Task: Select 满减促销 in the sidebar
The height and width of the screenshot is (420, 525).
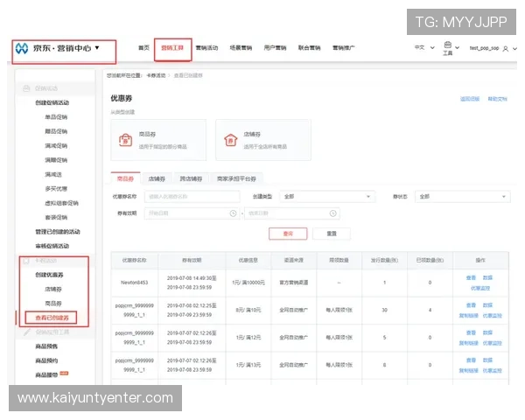Action: [56, 146]
